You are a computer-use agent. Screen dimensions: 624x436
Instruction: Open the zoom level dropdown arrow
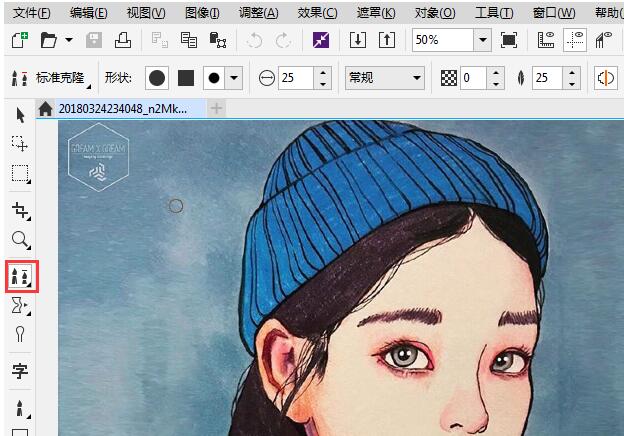[483, 40]
